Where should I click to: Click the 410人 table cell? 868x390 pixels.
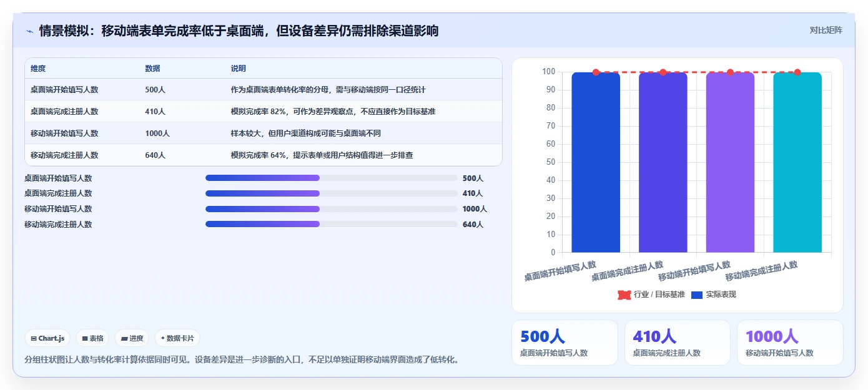coord(155,112)
